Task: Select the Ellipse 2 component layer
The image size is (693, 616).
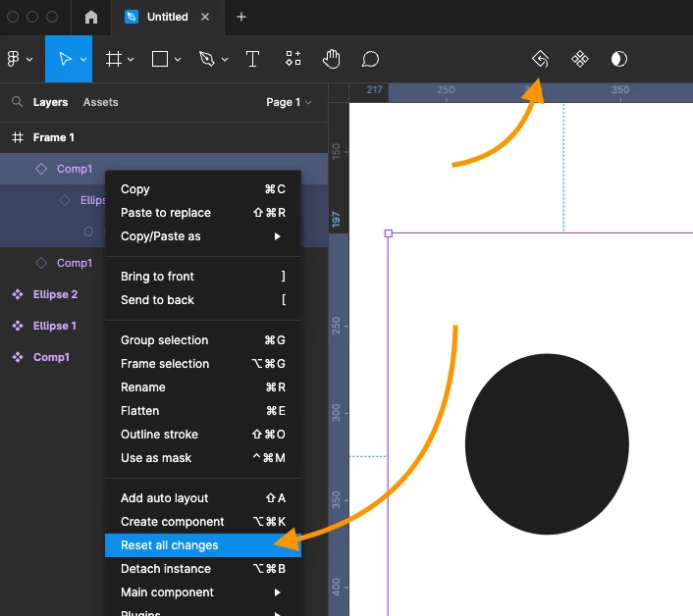Action: pyautogui.click(x=55, y=294)
